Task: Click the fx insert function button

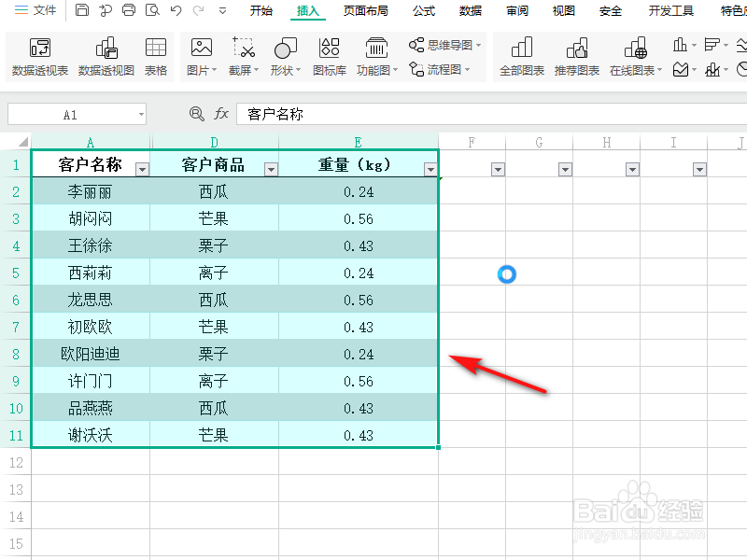Action: click(220, 113)
